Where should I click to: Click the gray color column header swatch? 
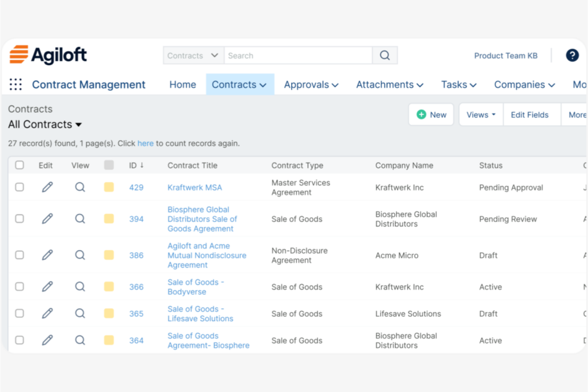(x=109, y=165)
